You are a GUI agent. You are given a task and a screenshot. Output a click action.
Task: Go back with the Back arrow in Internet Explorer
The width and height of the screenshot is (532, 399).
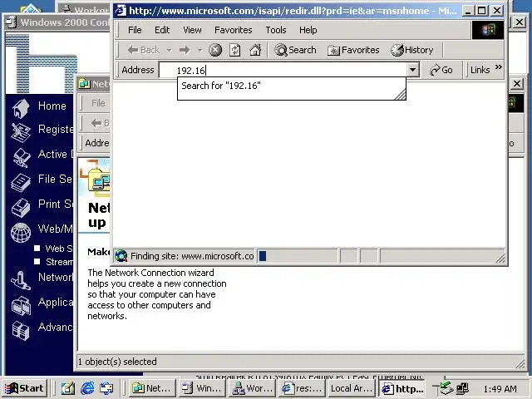tap(143, 50)
